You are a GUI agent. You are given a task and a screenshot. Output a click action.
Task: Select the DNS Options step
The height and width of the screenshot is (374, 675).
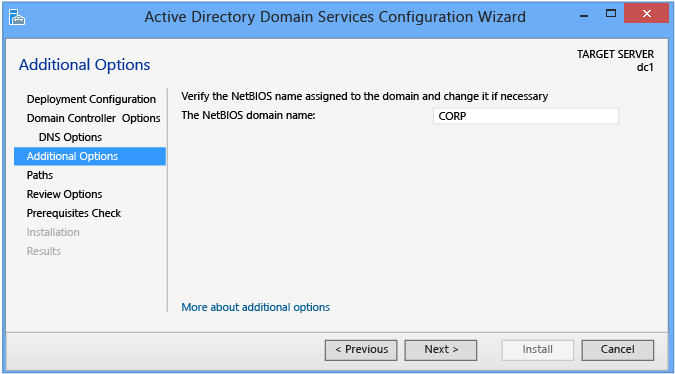pos(70,137)
